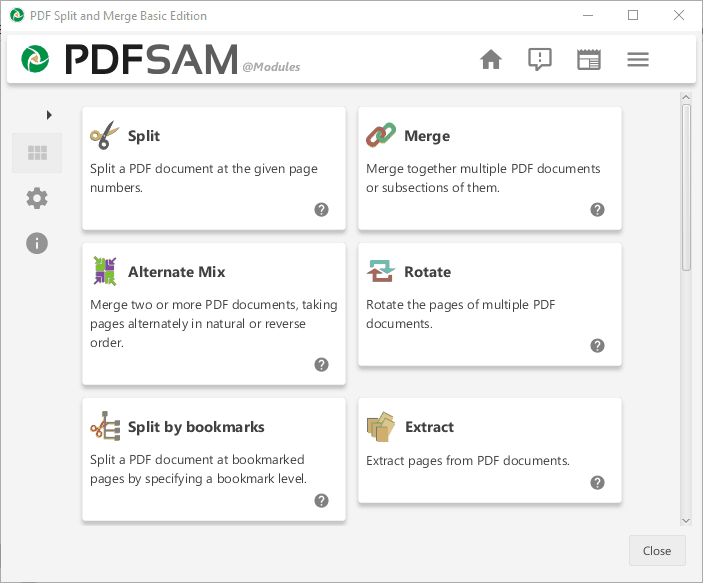Click the Split by bookmarks title
The image size is (703, 583).
click(x=196, y=427)
